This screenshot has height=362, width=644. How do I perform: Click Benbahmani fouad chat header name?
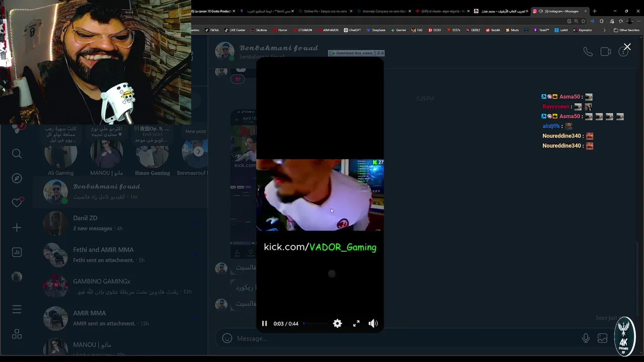pyautogui.click(x=279, y=48)
